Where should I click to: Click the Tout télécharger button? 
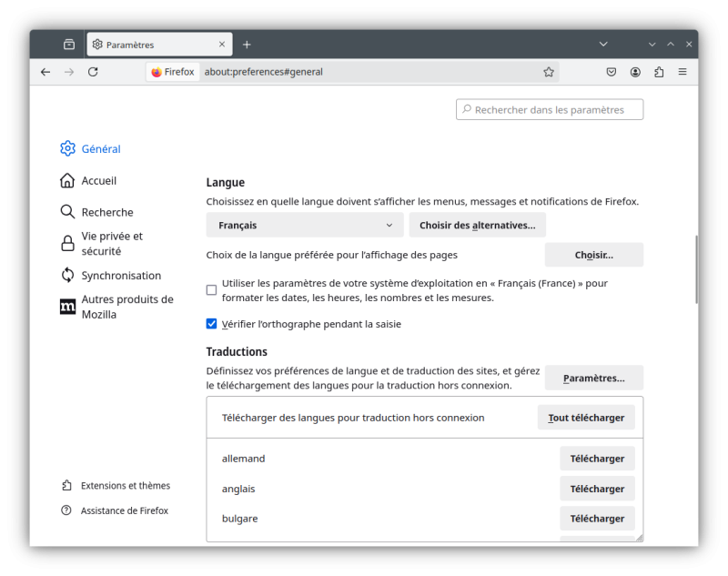(585, 418)
